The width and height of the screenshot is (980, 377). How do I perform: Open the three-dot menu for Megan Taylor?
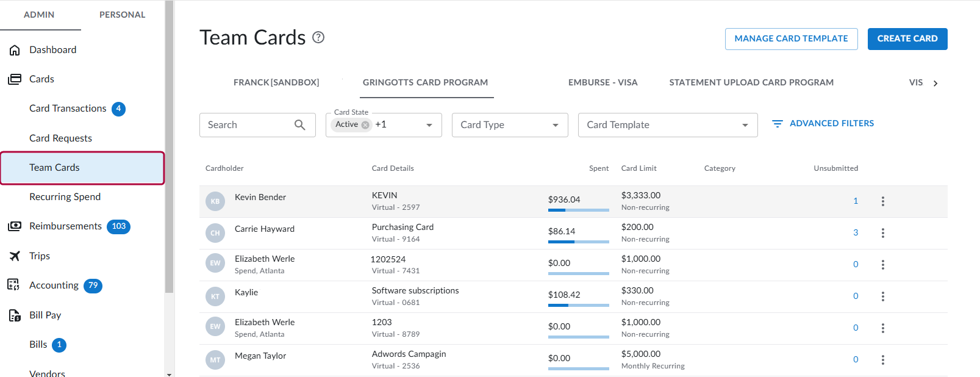click(882, 360)
